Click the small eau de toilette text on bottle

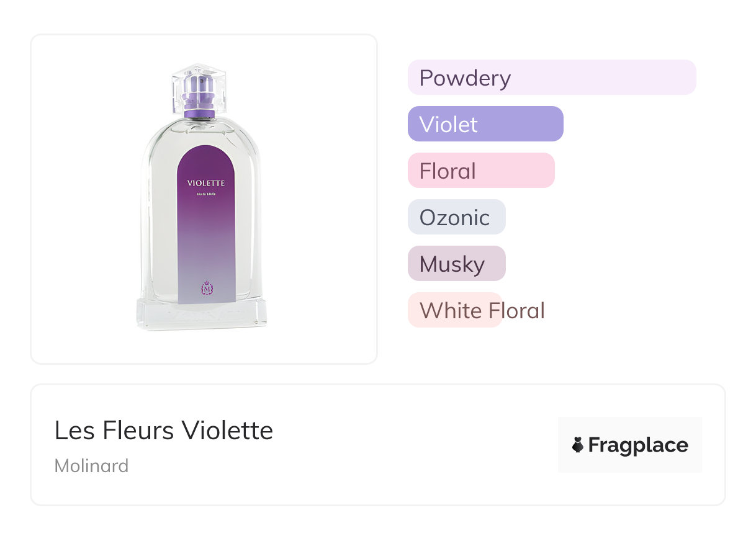coord(205,196)
